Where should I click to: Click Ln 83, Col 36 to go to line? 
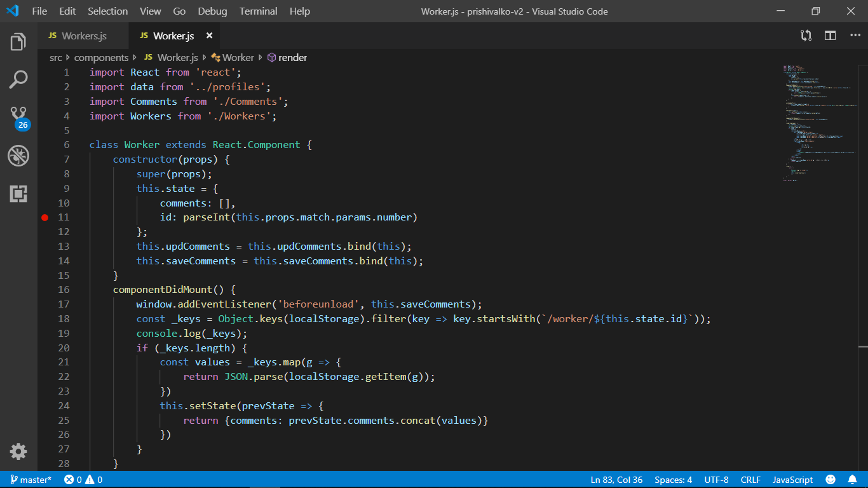(616, 480)
